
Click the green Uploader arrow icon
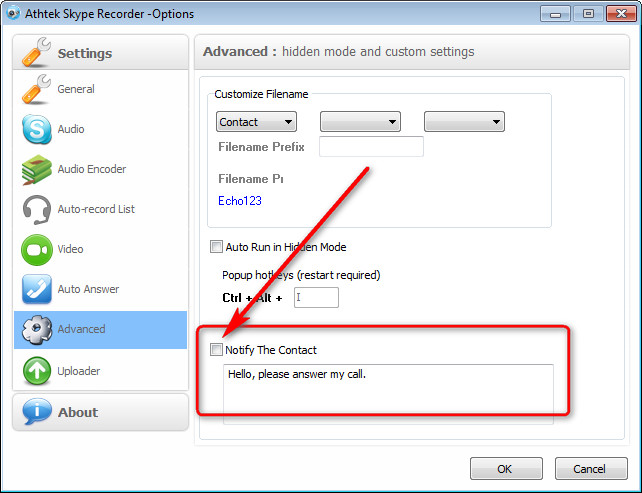(37, 371)
